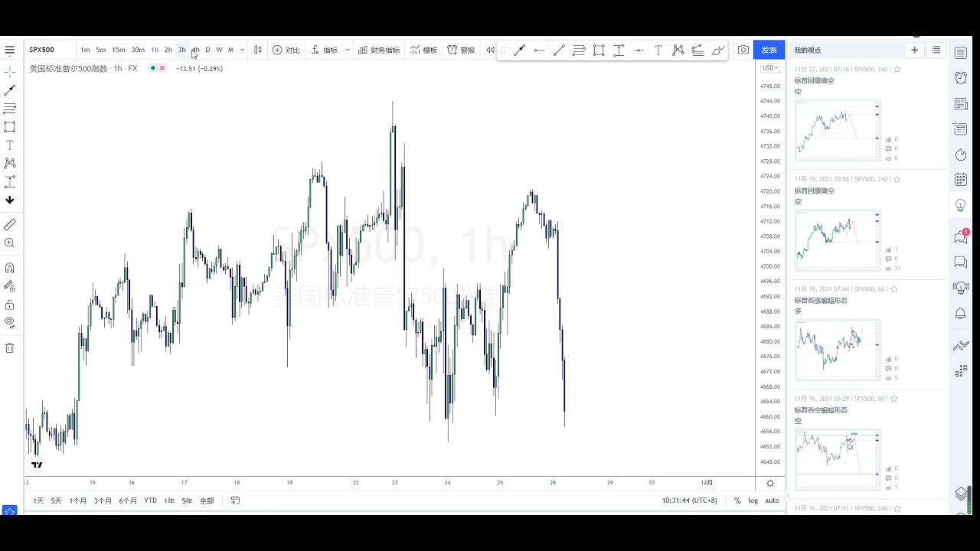
Task: Select the text tool in left sidebar
Action: pyautogui.click(x=9, y=145)
